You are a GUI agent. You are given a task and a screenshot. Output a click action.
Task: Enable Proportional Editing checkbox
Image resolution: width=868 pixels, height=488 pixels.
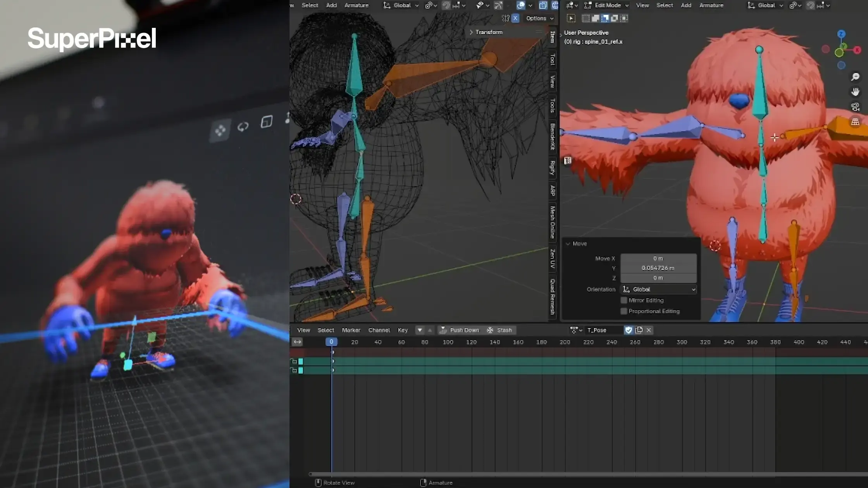tap(623, 311)
